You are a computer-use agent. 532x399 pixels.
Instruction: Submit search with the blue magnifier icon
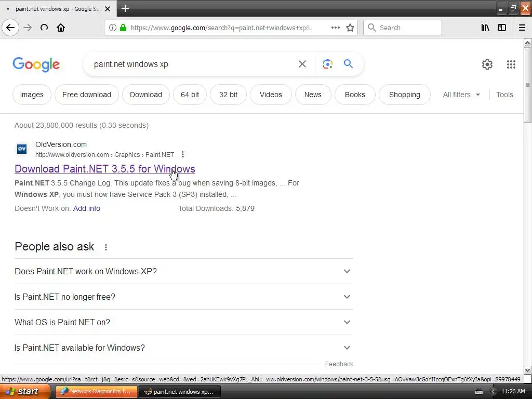click(x=348, y=63)
